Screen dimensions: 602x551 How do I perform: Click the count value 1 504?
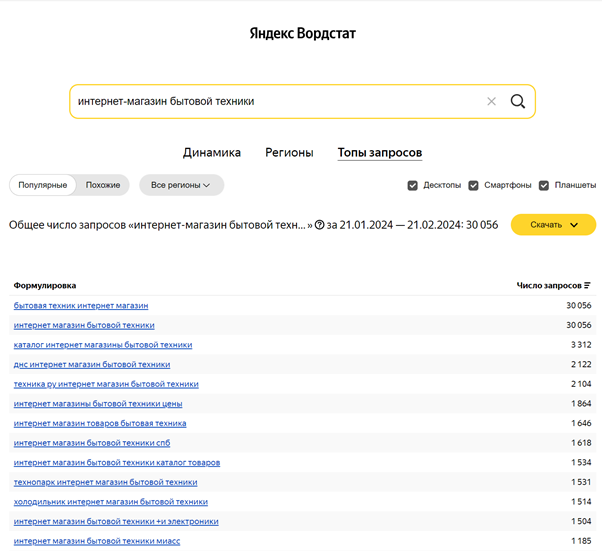[x=581, y=521]
